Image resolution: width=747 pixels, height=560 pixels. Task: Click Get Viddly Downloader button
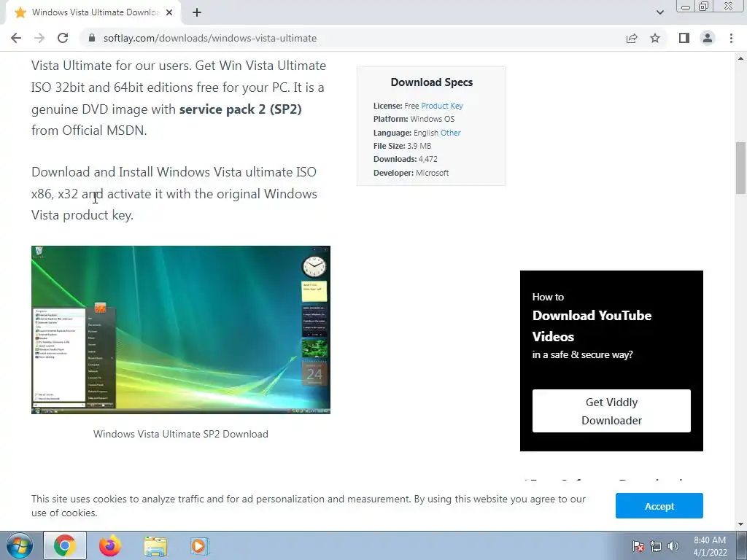pyautogui.click(x=611, y=411)
